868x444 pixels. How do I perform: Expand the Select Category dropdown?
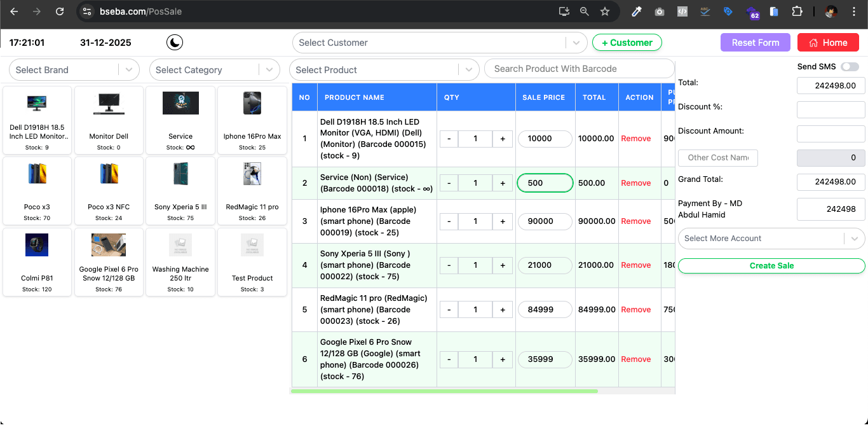[x=214, y=70]
